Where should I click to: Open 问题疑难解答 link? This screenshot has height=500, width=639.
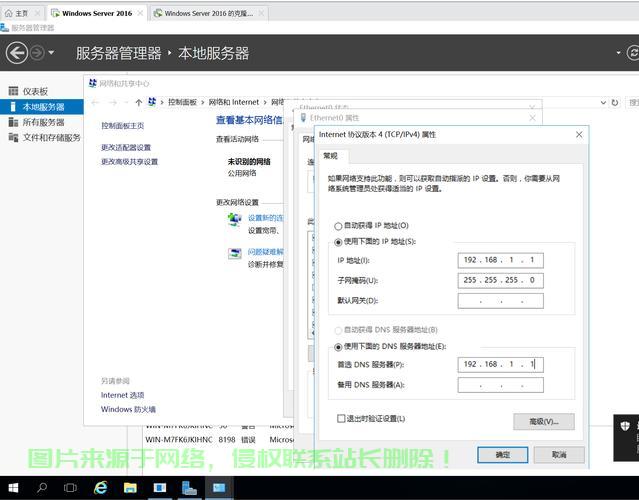[x=265, y=252]
